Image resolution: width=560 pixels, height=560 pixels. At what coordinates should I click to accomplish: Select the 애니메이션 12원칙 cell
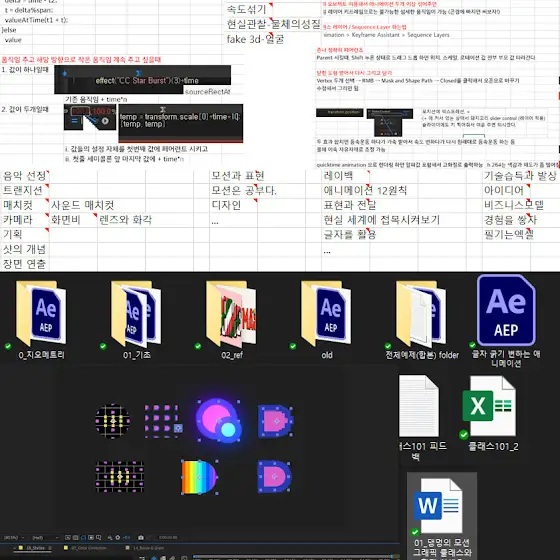point(365,190)
